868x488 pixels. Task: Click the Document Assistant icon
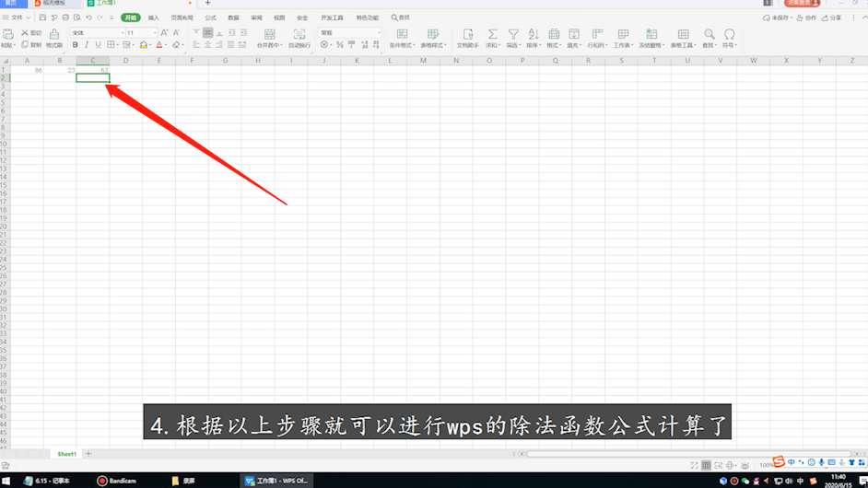tap(468, 34)
